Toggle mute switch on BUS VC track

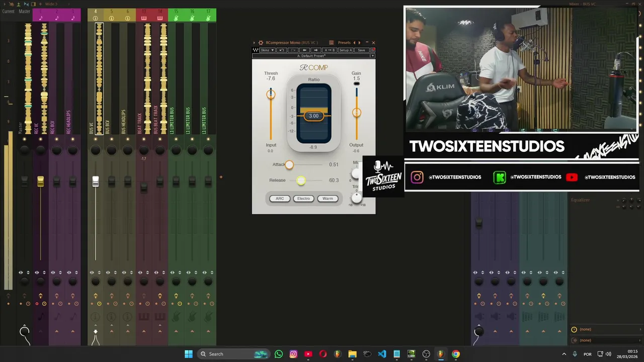(x=95, y=139)
